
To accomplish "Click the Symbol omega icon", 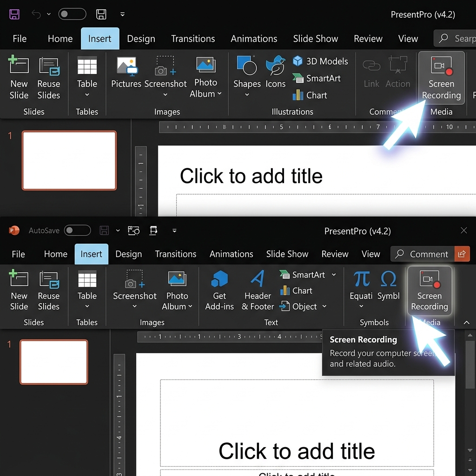I will tap(388, 279).
